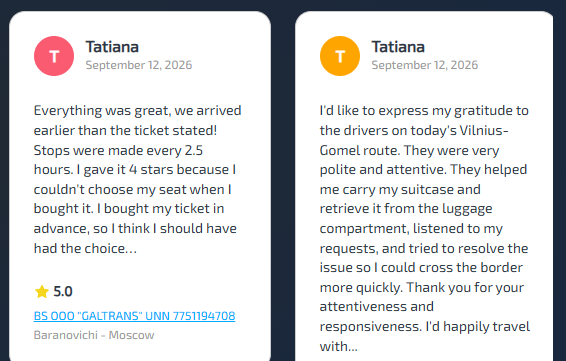Click the "Thank you for your" review line
Viewport: 566px width, 361px height.
[422, 288]
